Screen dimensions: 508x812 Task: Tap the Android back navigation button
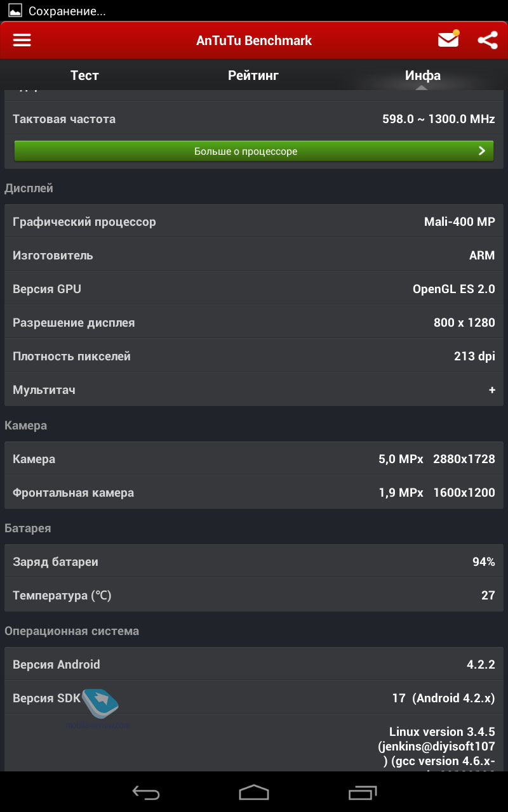[x=145, y=792]
